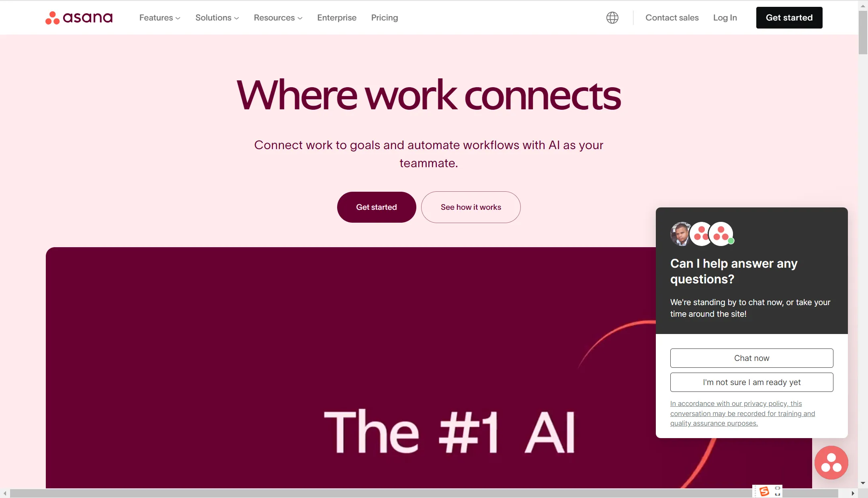
Task: Expand the Solutions dropdown menu
Action: (x=217, y=17)
